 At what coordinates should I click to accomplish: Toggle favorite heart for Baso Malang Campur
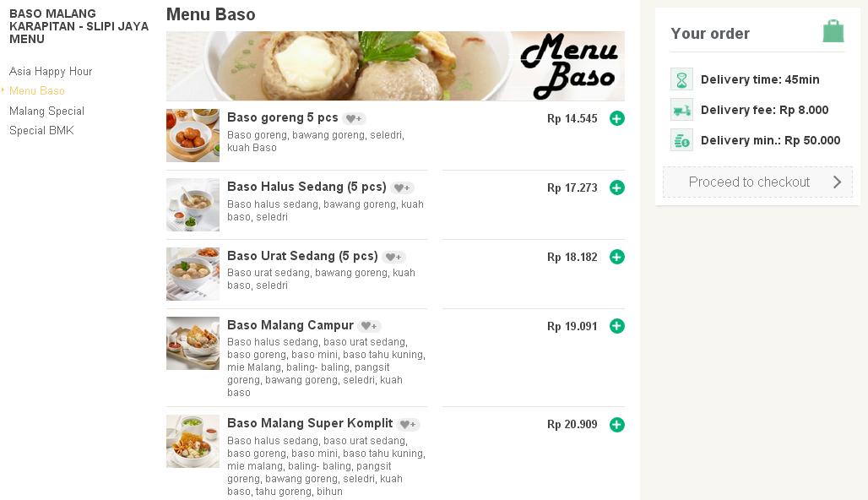click(x=370, y=327)
